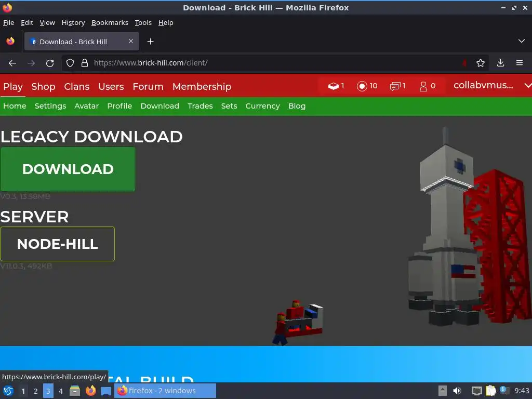Click the 9:43 taskbar clock
The width and height of the screenshot is (532, 399).
click(x=522, y=391)
